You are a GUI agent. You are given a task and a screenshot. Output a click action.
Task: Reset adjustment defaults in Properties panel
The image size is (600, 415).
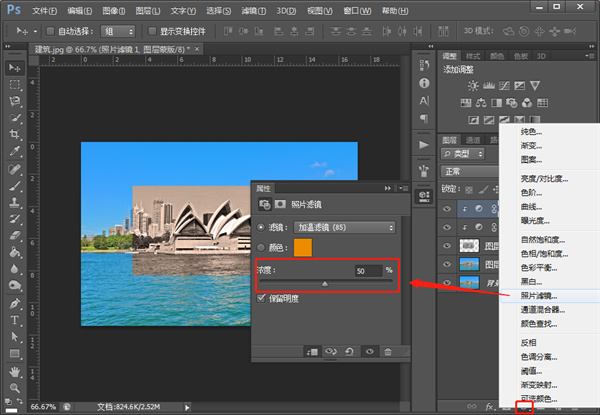[x=350, y=351]
